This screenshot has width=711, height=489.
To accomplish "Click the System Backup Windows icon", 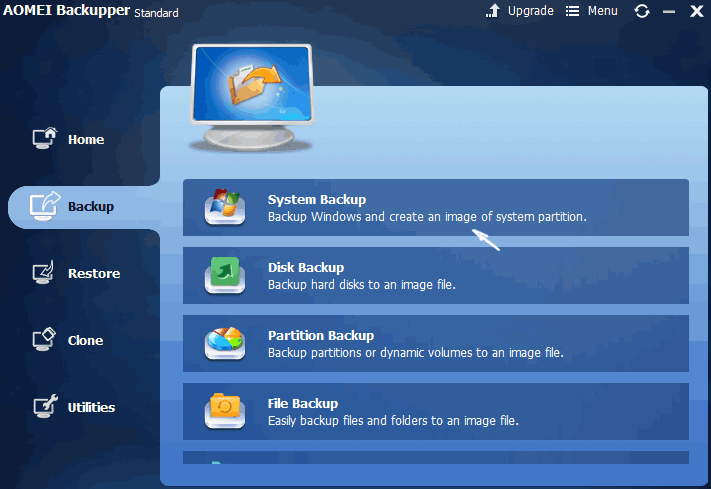I will [225, 208].
